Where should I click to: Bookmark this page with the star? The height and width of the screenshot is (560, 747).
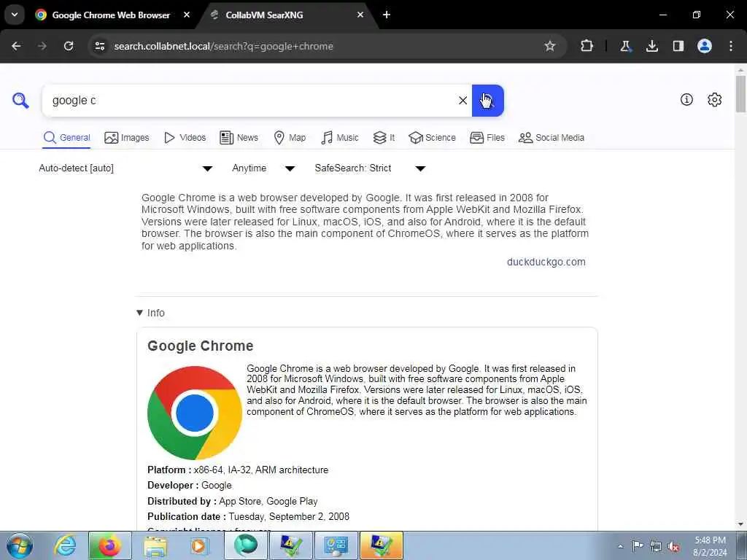(550, 46)
